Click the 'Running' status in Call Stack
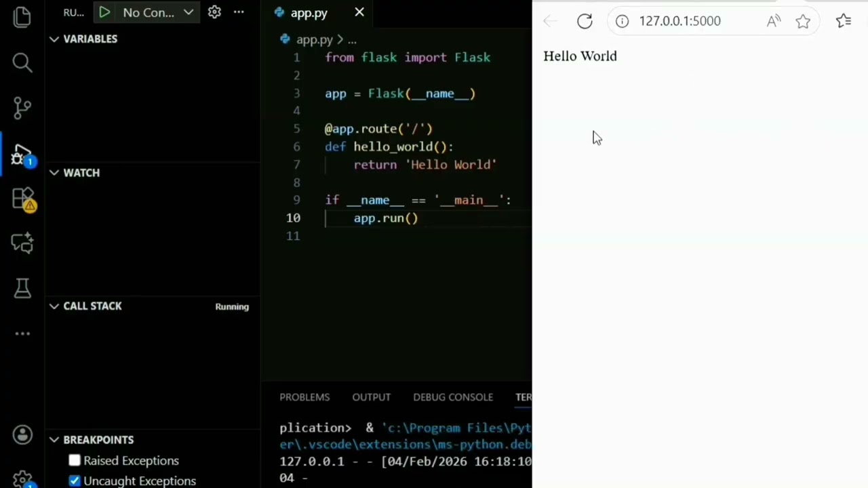 232,307
